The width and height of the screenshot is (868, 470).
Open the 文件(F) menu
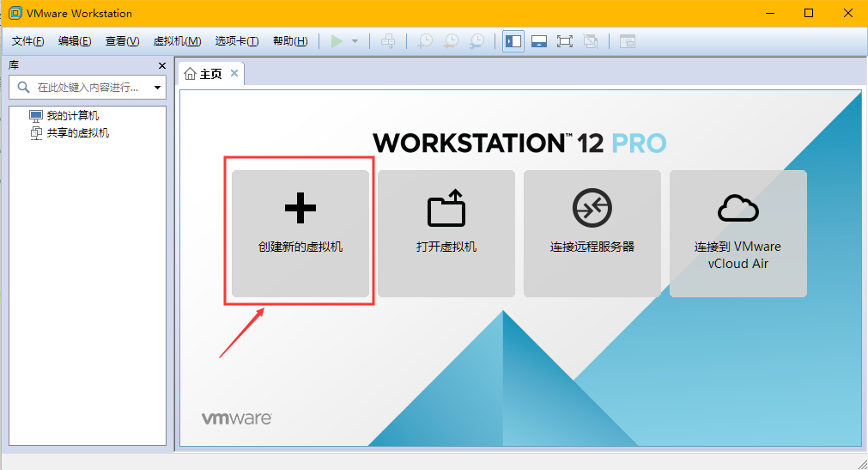[28, 41]
